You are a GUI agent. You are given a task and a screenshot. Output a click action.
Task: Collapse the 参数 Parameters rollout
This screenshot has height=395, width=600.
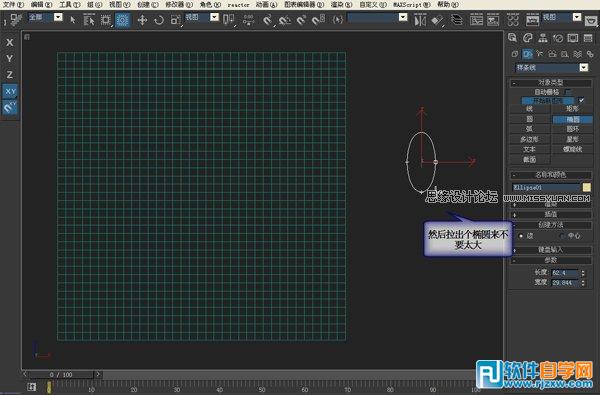pos(550,260)
